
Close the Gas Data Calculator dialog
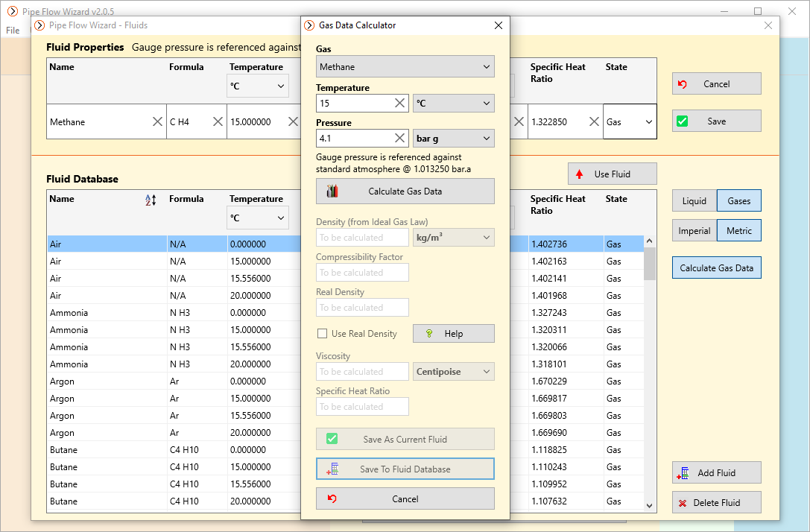(x=498, y=25)
